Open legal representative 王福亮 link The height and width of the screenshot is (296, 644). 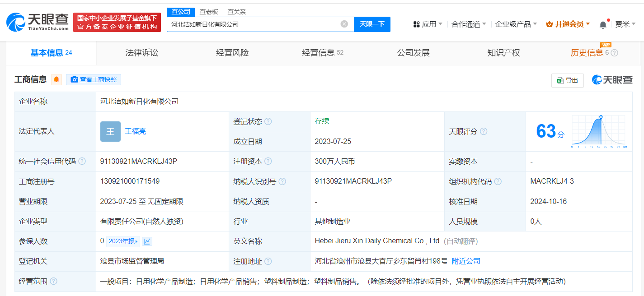(x=136, y=132)
